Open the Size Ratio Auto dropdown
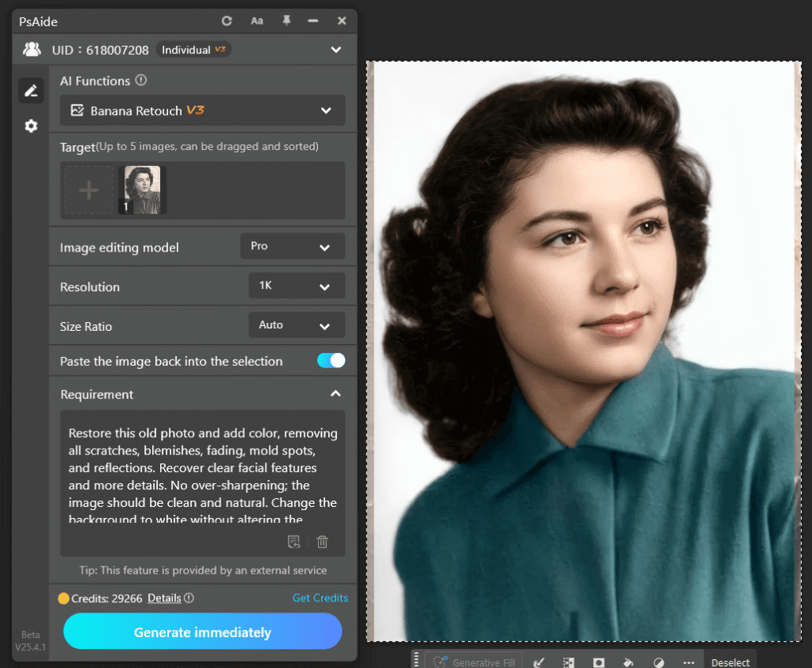 pyautogui.click(x=296, y=325)
